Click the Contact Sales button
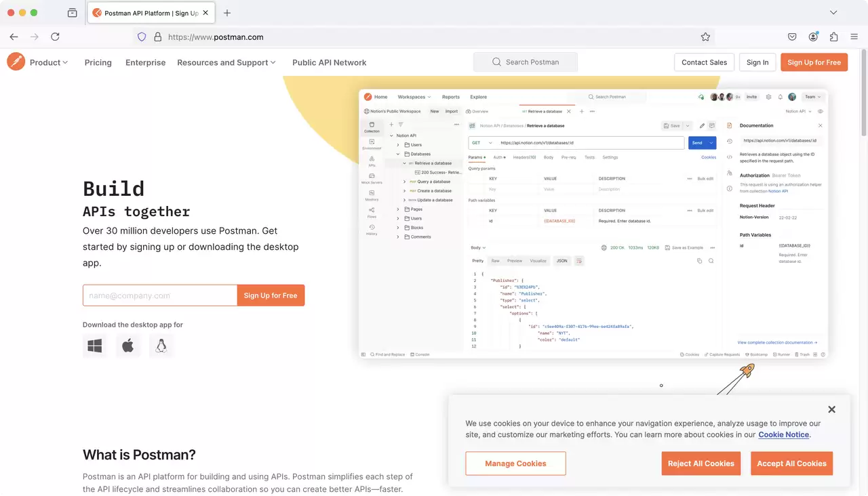This screenshot has width=868, height=496. 704,62
